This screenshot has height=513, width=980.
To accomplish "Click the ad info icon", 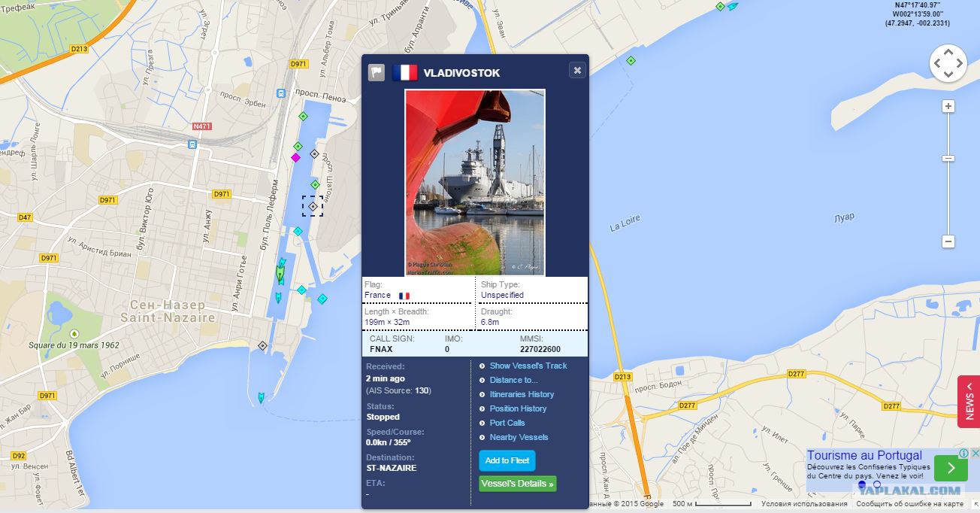I will tap(963, 453).
